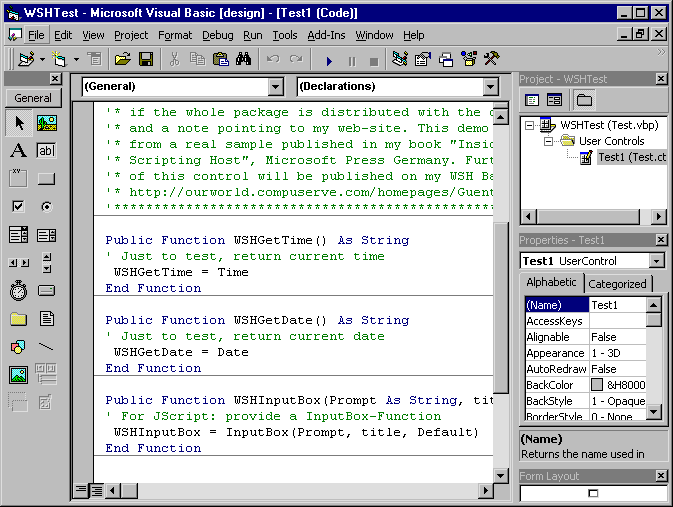
Task: Click the General toolbox tab button
Action: [33, 98]
